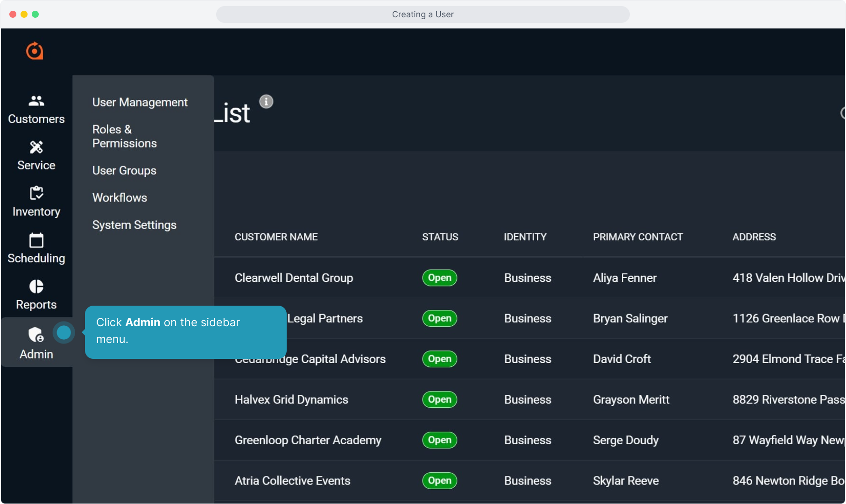
Task: Click the Primary Contact column header
Action: click(637, 237)
